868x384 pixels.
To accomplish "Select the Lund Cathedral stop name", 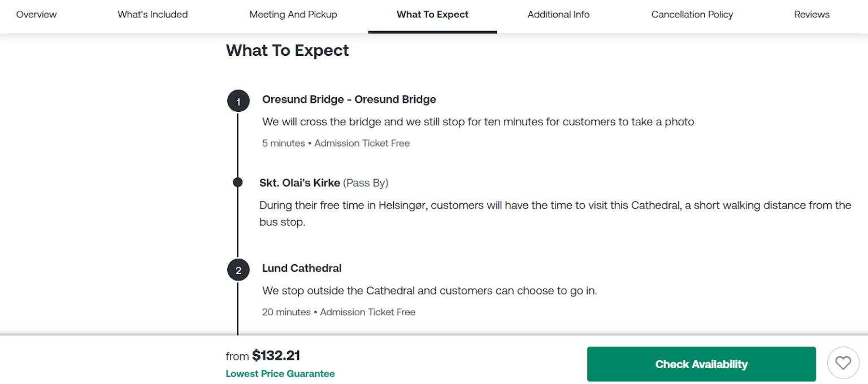I will pyautogui.click(x=302, y=268).
